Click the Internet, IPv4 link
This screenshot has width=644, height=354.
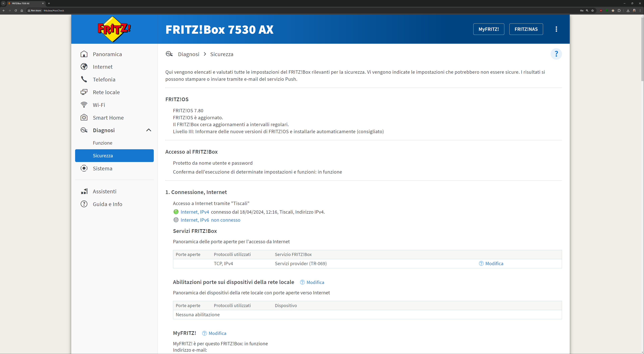click(x=194, y=212)
